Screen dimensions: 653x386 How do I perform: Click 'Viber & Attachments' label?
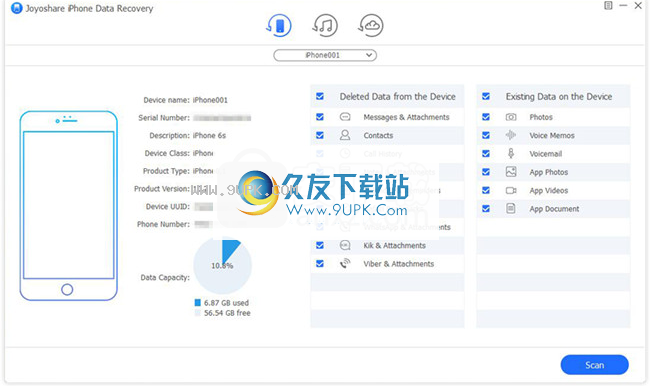click(399, 264)
